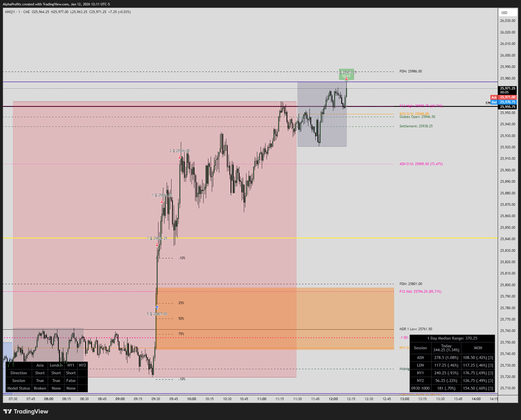Viewport: 521px width, 420px height.
Task: Click the 25,710.00 price axis label
Action: tap(508, 388)
